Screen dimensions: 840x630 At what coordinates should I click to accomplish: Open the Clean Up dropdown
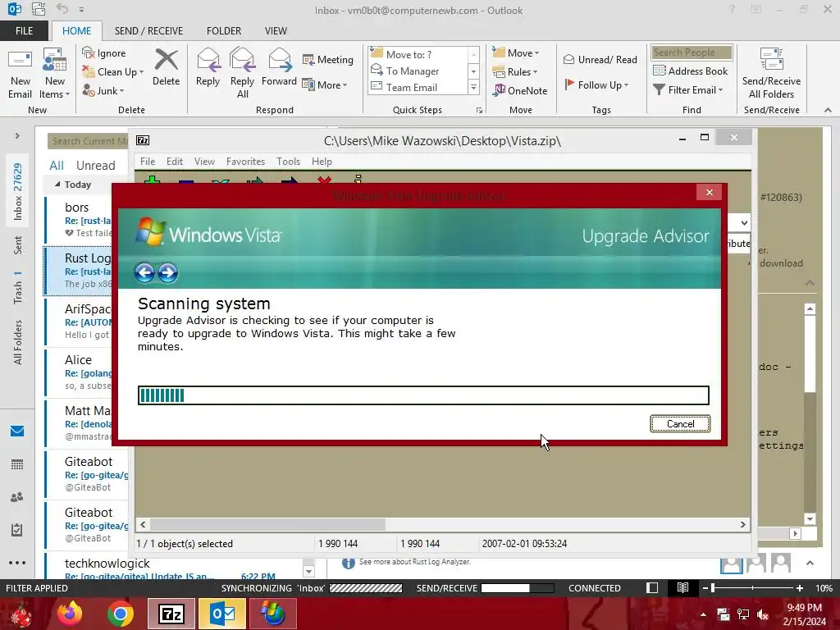(112, 72)
